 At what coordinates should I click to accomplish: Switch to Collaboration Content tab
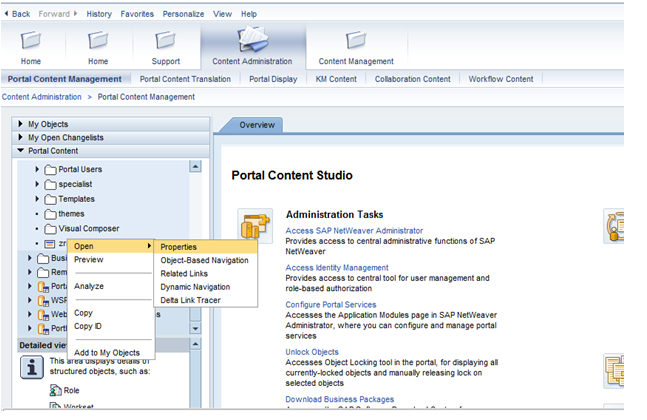click(413, 79)
